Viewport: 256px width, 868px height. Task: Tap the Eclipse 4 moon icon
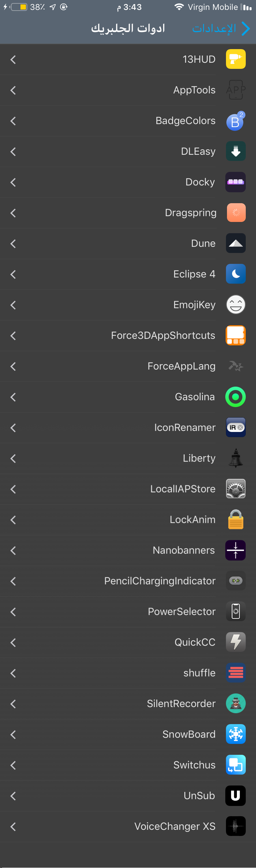tap(236, 274)
